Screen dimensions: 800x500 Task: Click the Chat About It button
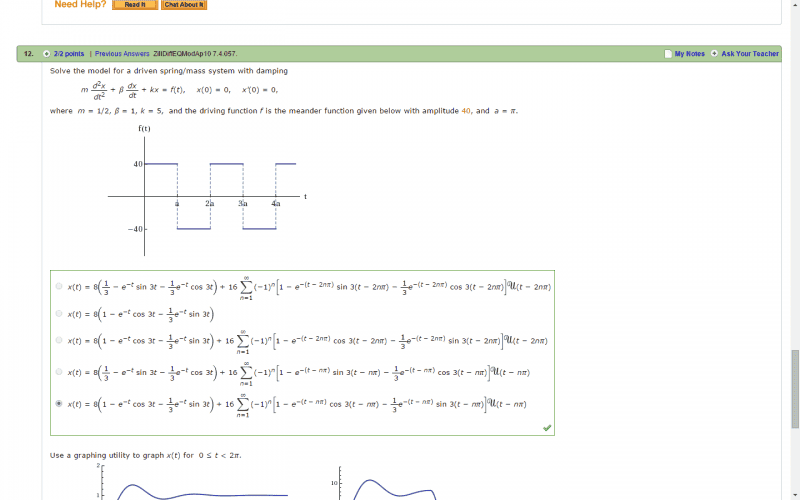pos(184,5)
